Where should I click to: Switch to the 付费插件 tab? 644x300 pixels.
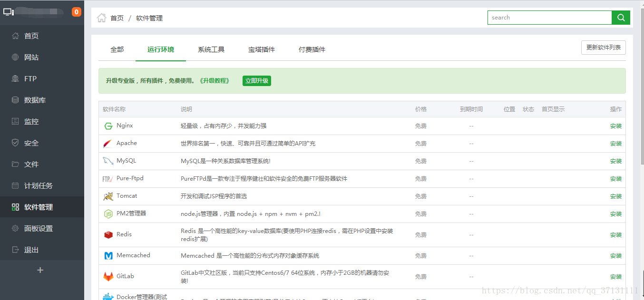tap(312, 49)
